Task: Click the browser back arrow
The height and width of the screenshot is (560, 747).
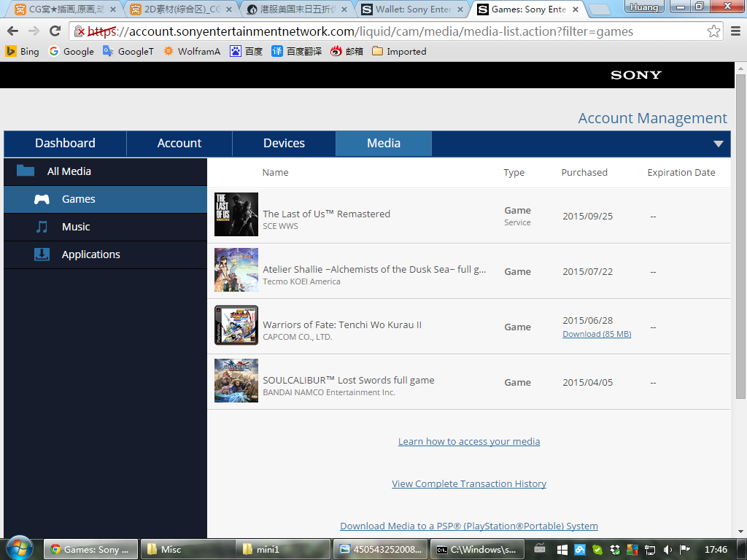Action: (x=13, y=31)
